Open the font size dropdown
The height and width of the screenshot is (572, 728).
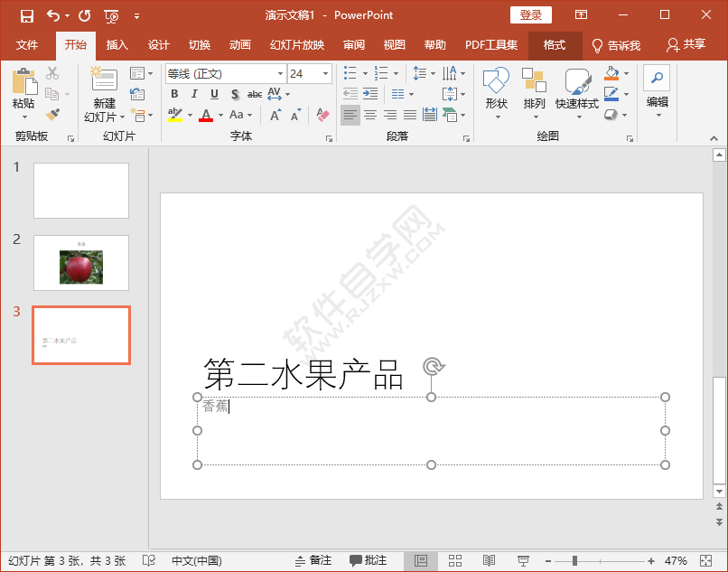pos(327,73)
